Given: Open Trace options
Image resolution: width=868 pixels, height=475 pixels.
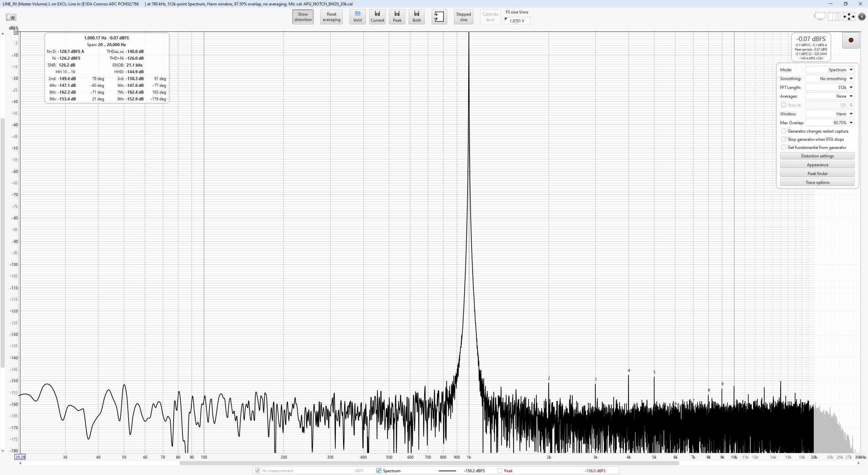Looking at the screenshot, I should point(817,183).
